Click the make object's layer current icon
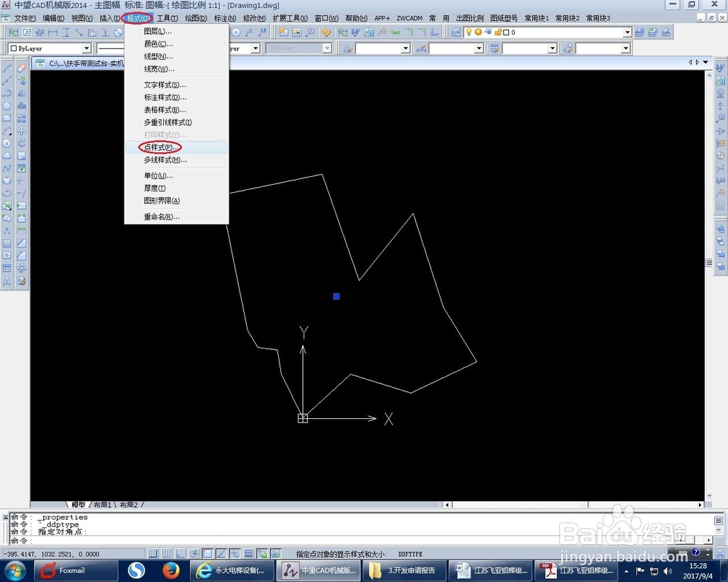This screenshot has height=582, width=728. (x=640, y=33)
